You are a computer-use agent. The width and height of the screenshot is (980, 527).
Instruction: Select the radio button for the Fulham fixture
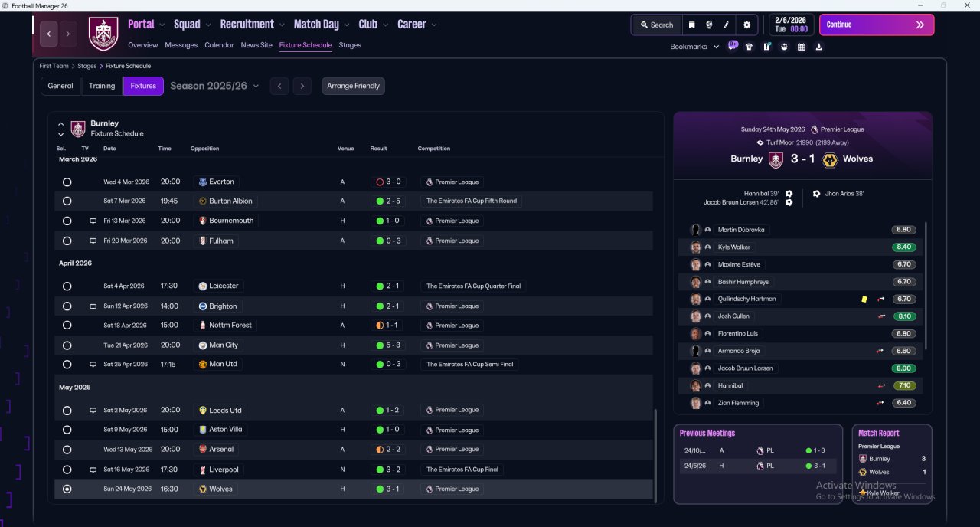tap(67, 241)
